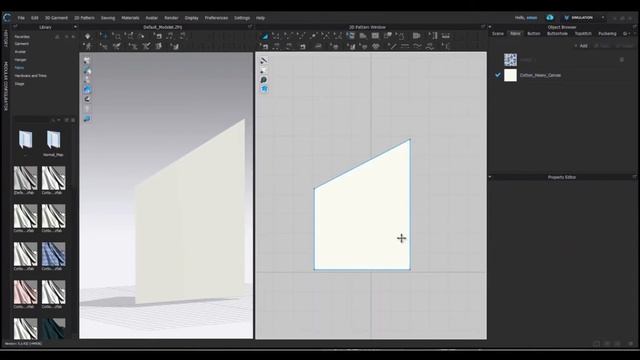Image resolution: width=640 pixels, height=360 pixels.
Task: Open the Preferences menu
Action: pos(216,18)
